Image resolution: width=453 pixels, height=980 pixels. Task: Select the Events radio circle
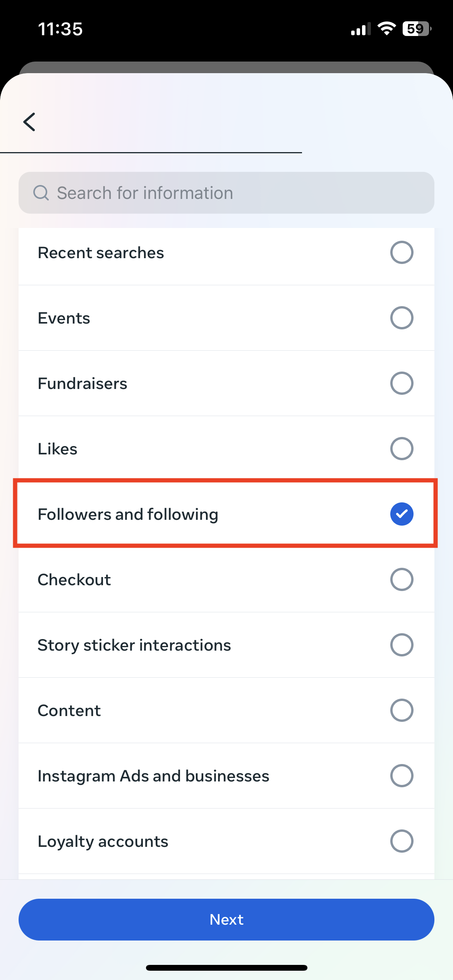pyautogui.click(x=402, y=318)
